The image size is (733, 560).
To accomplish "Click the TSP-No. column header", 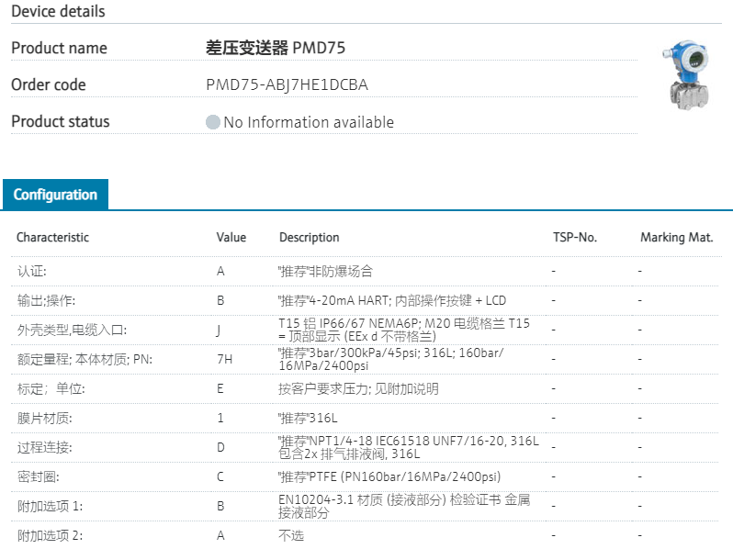I will pyautogui.click(x=574, y=237).
